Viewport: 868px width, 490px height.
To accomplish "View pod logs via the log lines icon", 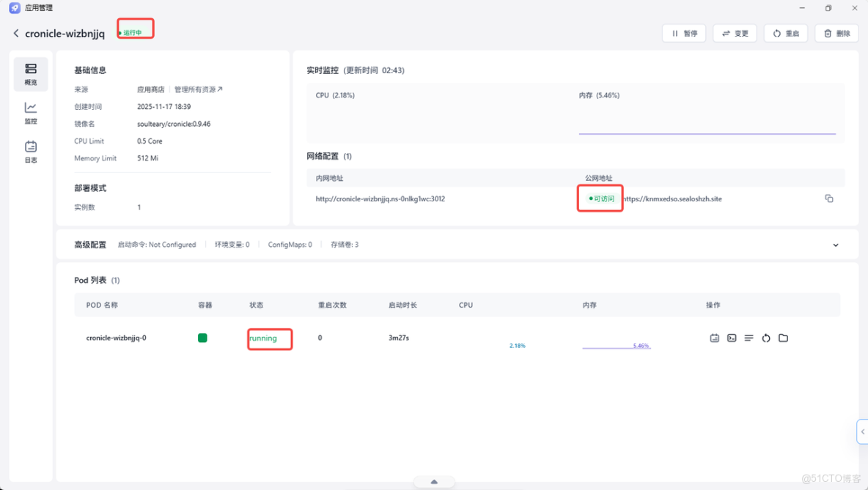I will coord(749,338).
